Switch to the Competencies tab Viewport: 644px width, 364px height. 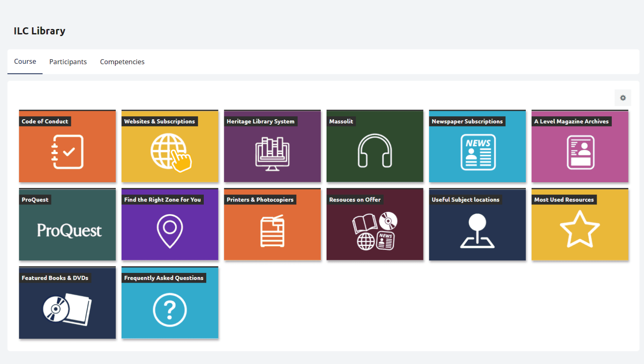click(122, 61)
